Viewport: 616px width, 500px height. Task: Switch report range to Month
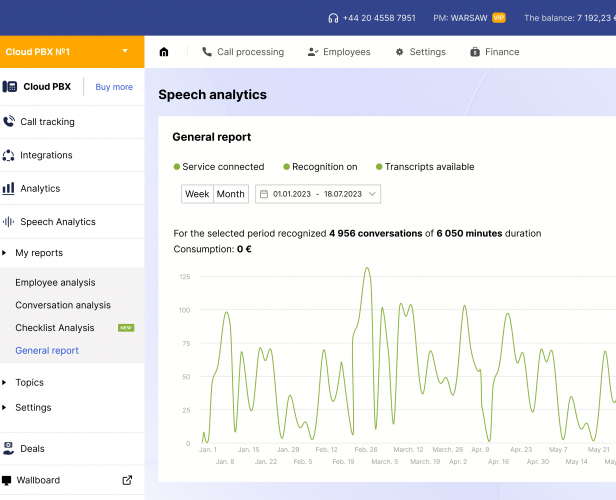(230, 194)
